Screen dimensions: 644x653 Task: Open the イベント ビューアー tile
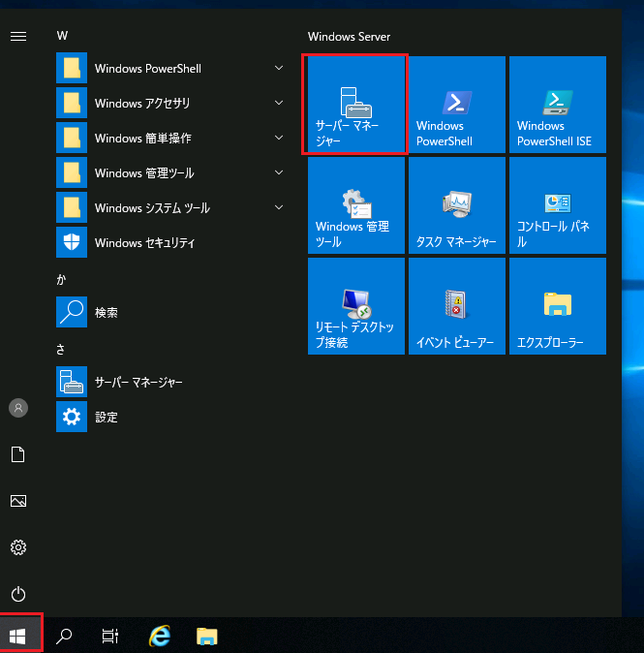(x=456, y=306)
